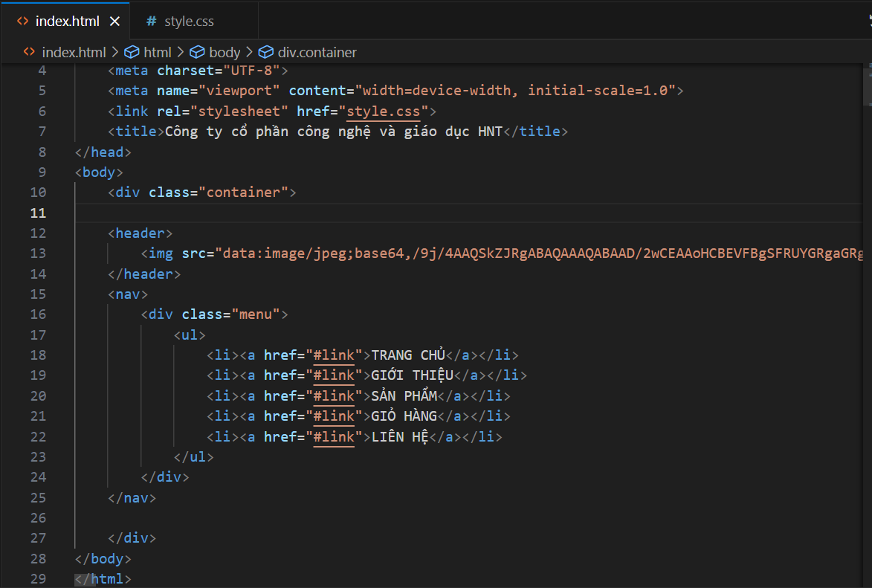Image resolution: width=872 pixels, height=588 pixels.
Task: Click the #link href on the SẢN PHẨM line
Action: pyautogui.click(x=334, y=395)
